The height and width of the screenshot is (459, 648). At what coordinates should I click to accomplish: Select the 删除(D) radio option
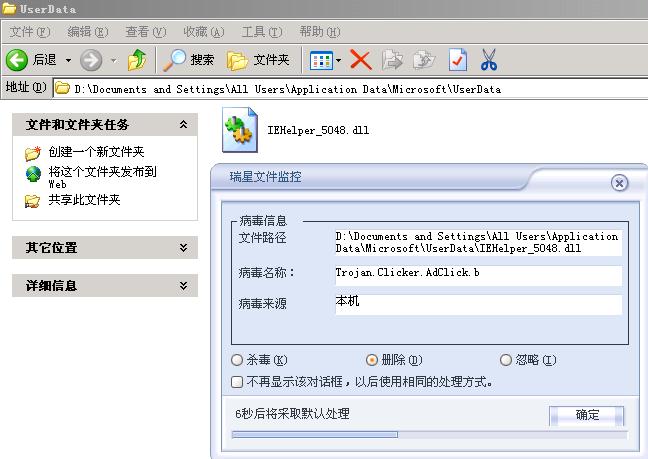coord(372,360)
